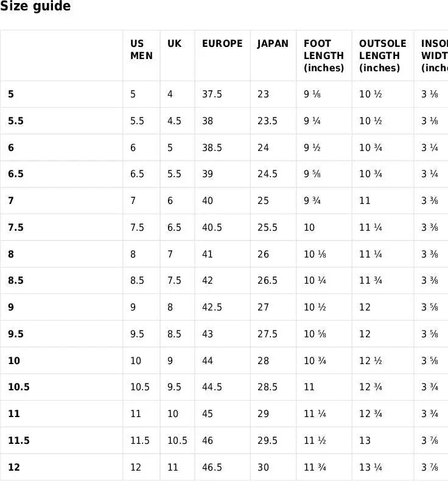
Task: Click outsole length 13 ¼ cell
Action: pyautogui.click(x=371, y=468)
